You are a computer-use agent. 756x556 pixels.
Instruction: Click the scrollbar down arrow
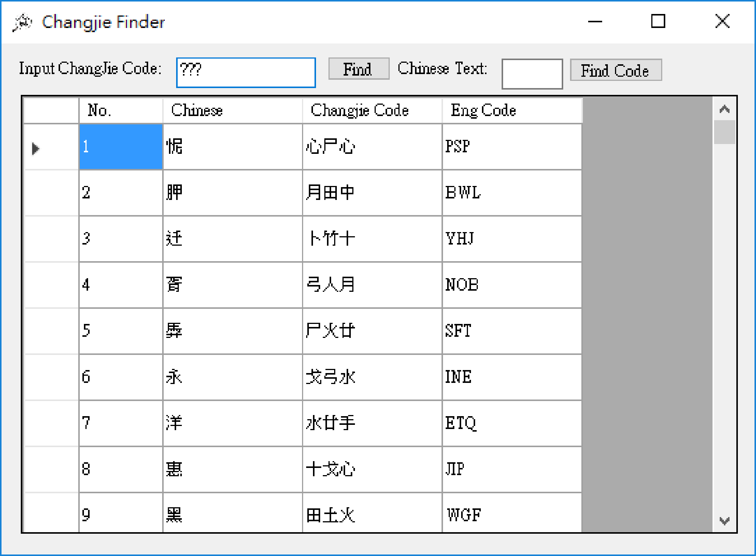pyautogui.click(x=724, y=521)
